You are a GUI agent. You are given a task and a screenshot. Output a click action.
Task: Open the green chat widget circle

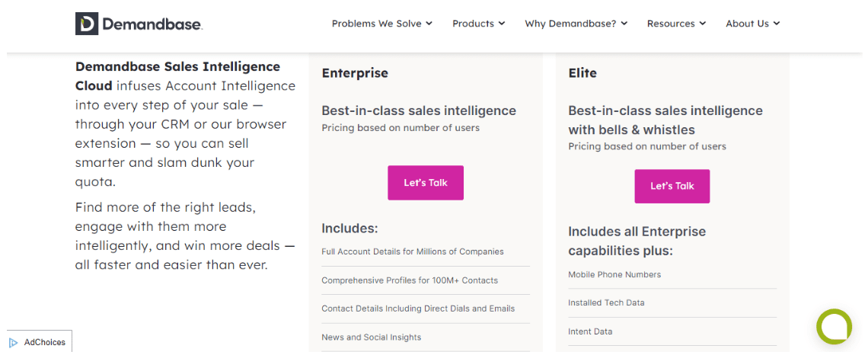[834, 326]
